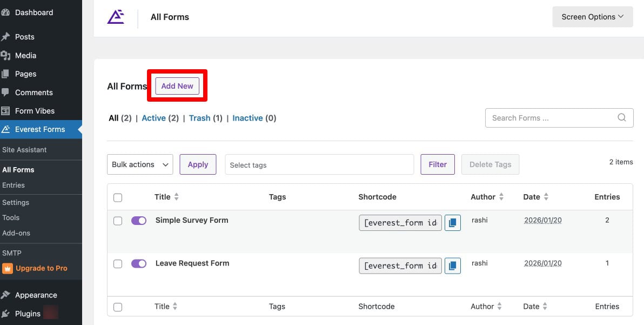Copy shortcode for Simple Survey Form
This screenshot has height=325, width=644.
[453, 223]
